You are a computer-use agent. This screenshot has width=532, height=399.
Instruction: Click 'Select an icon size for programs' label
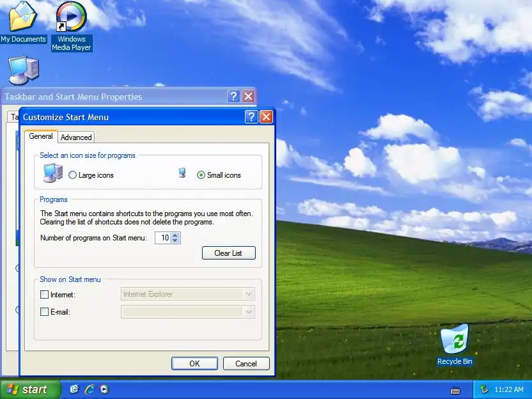coord(88,155)
